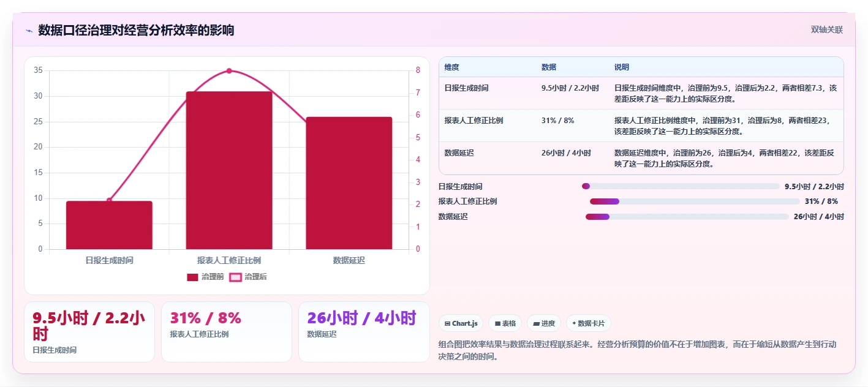Click the 表格 tag chip
Viewport: 868px width, 387px height.
coord(505,323)
